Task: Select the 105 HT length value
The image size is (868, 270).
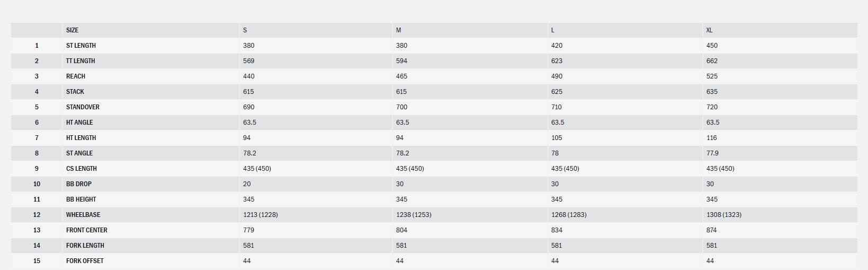Action: pyautogui.click(x=557, y=138)
